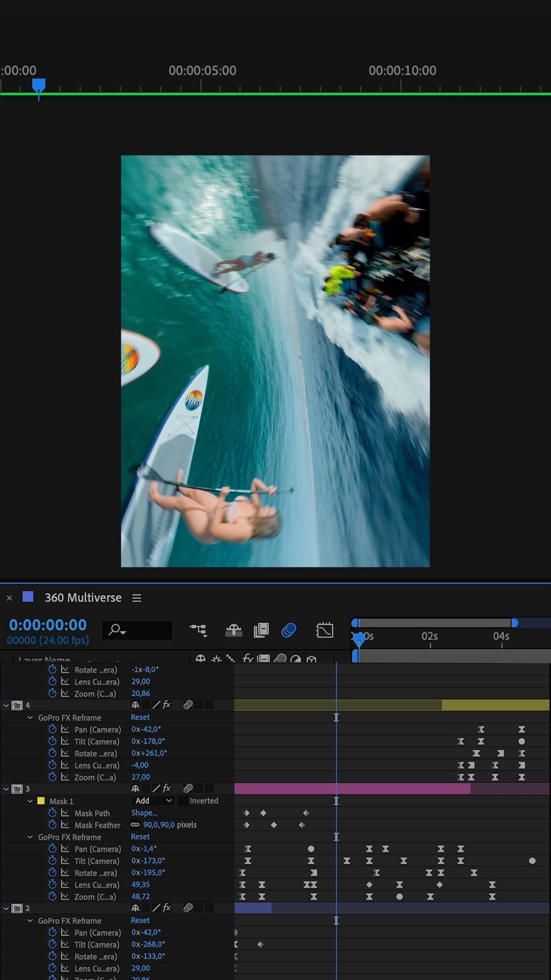The height and width of the screenshot is (980, 551).
Task: Reset GoPro FX Reframe on layer 4
Action: click(140, 717)
